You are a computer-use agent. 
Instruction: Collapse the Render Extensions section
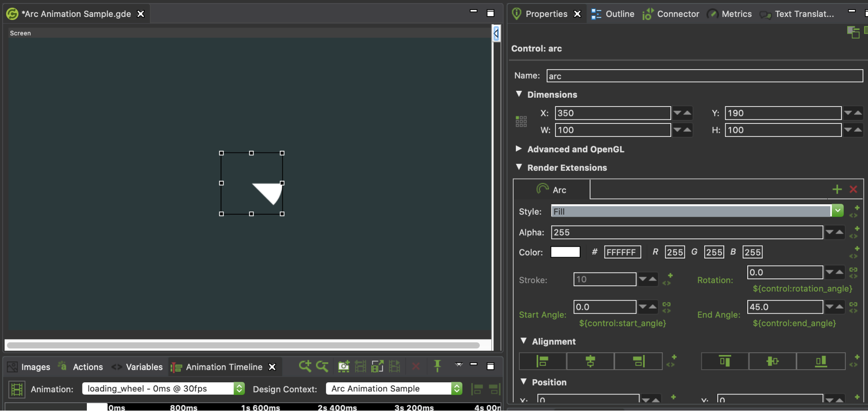(519, 167)
